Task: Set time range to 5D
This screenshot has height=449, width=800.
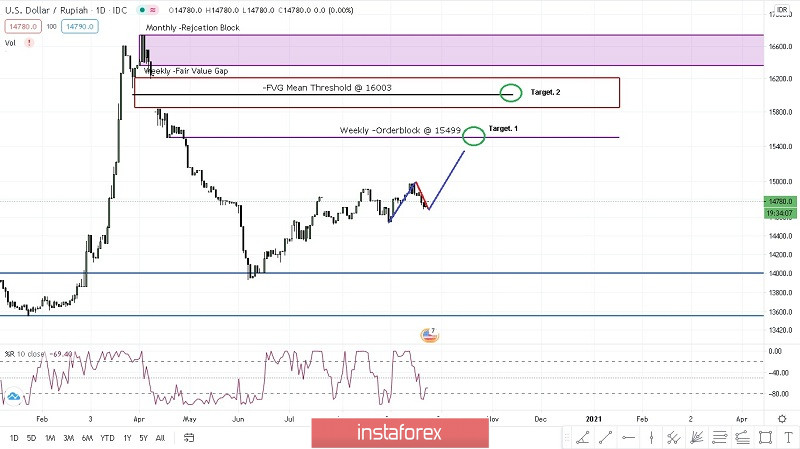Action: (31, 438)
